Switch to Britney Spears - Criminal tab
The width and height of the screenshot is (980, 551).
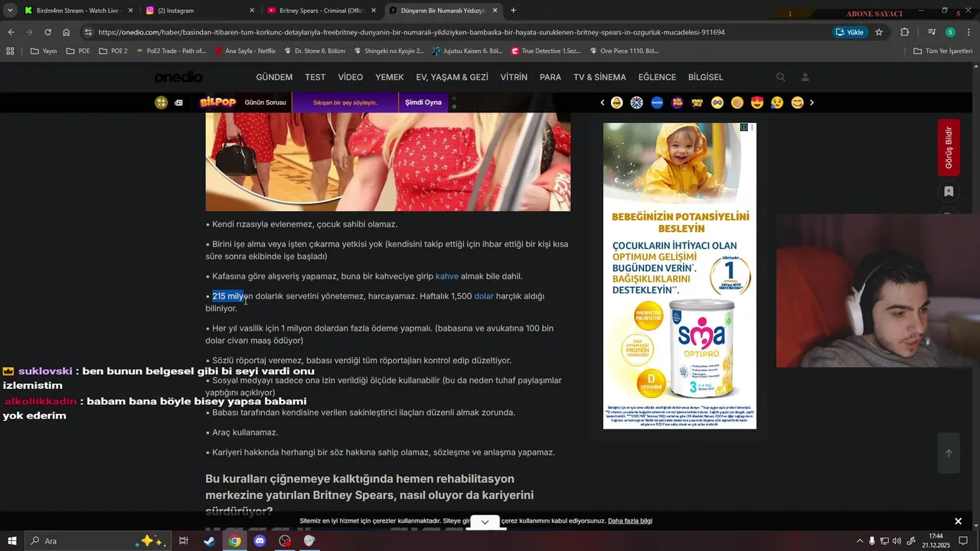tap(320, 11)
